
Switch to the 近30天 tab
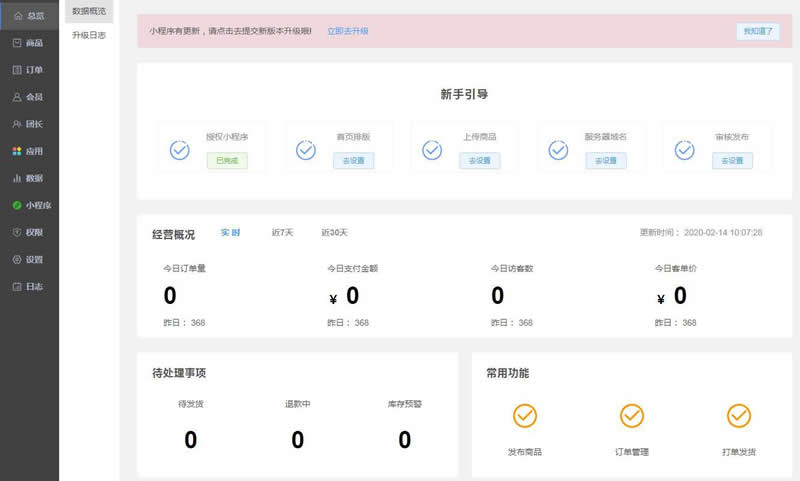click(334, 233)
